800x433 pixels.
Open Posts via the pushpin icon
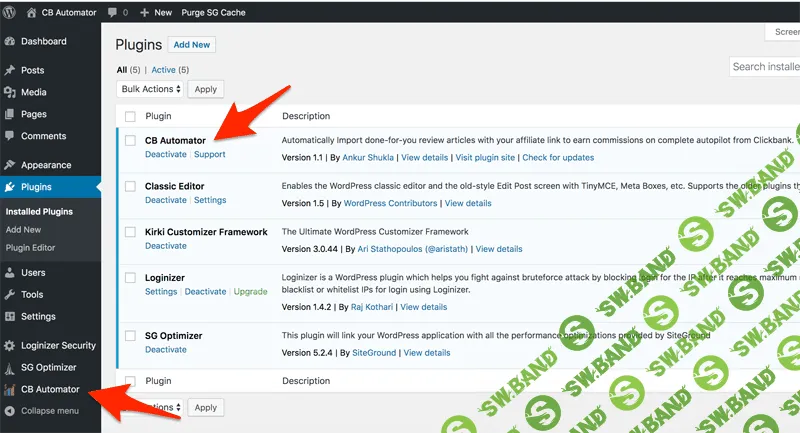click(10, 71)
